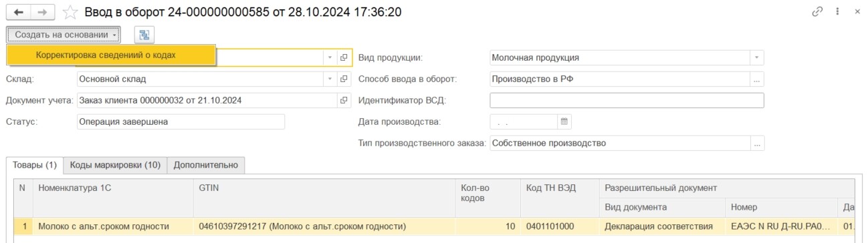Go back with the left arrow button
Screen dimensions: 868x243
(18, 12)
